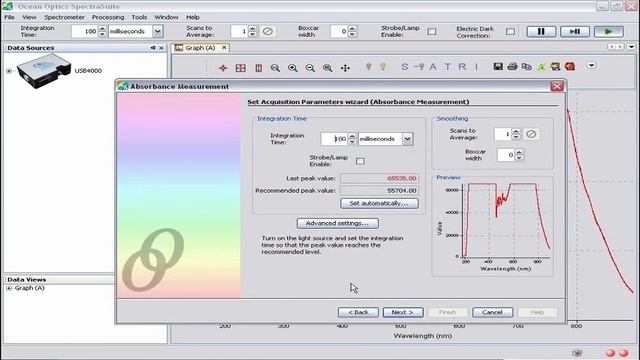Click the disable averaging icon in wizard Smoothing
The image size is (640, 360).
(x=531, y=134)
